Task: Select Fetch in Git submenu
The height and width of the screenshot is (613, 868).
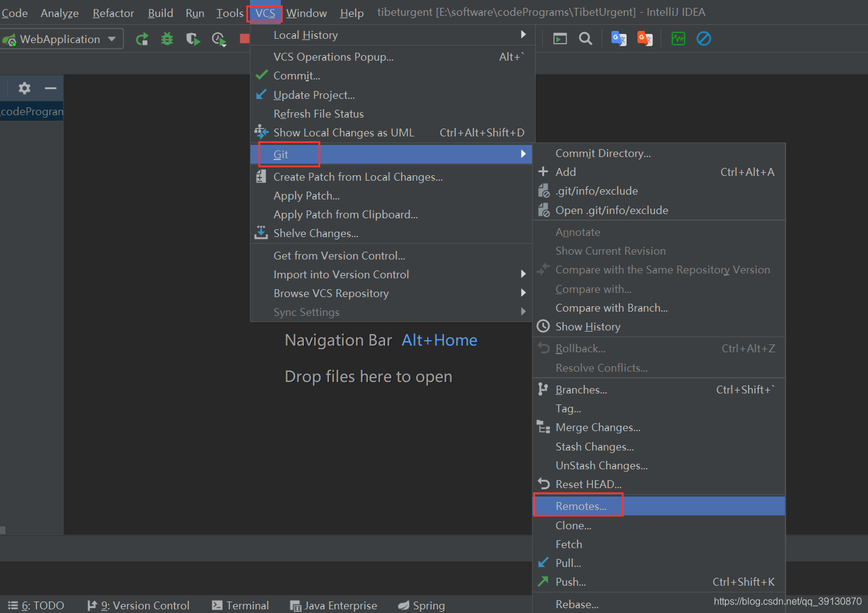Action: pos(659,544)
